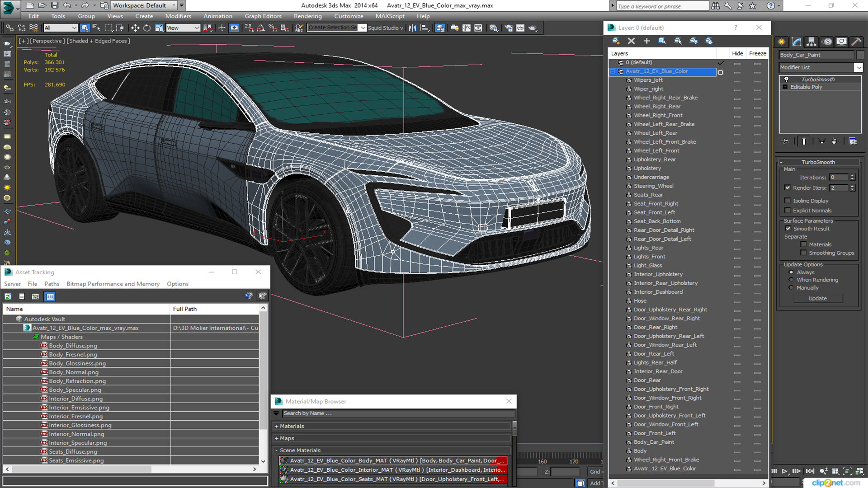Open the Hierarchy tab in command panel

(x=811, y=42)
